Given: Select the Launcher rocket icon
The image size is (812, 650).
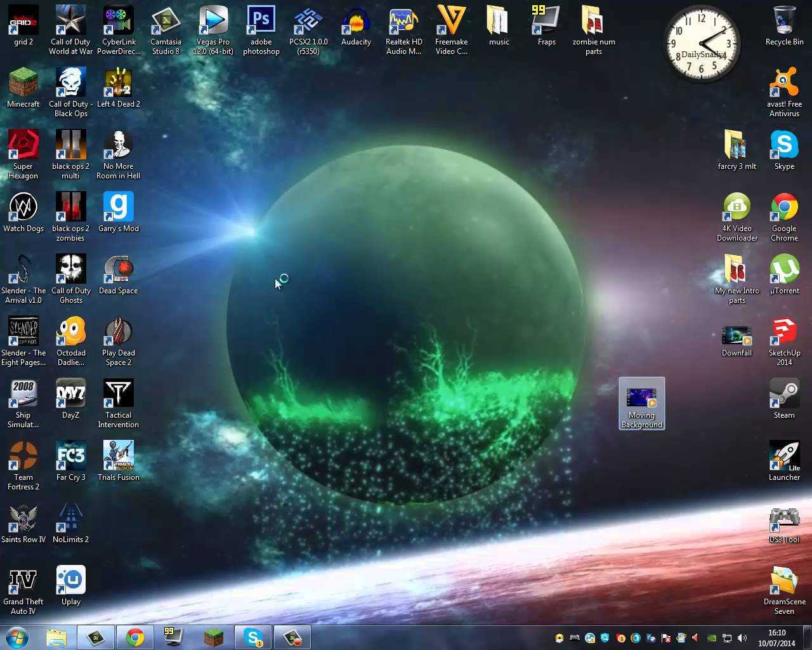Looking at the screenshot, I should pyautogui.click(x=784, y=461).
